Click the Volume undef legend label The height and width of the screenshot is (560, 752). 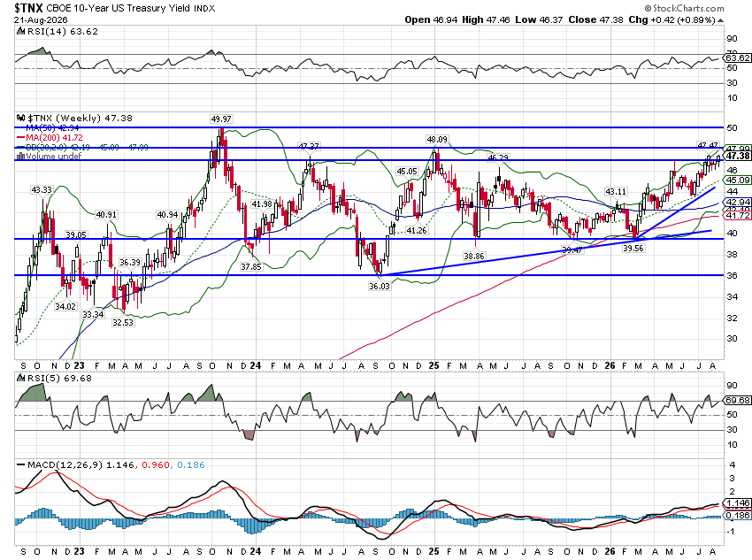54,157
